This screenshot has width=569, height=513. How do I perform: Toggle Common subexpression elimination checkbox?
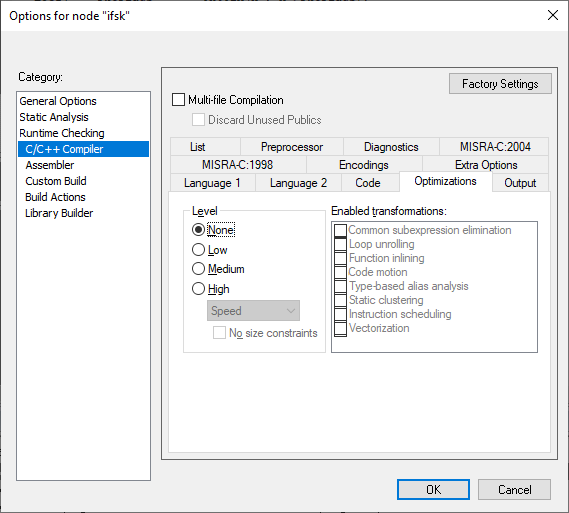(340, 230)
